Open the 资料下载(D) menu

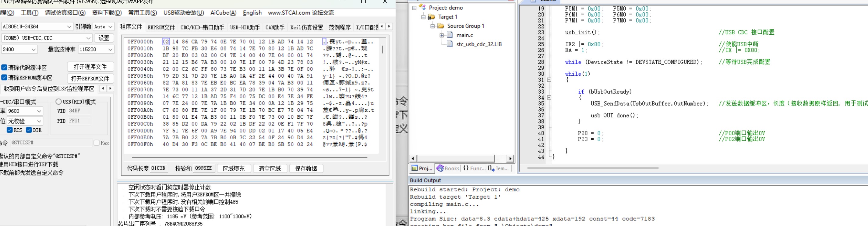[x=107, y=13]
